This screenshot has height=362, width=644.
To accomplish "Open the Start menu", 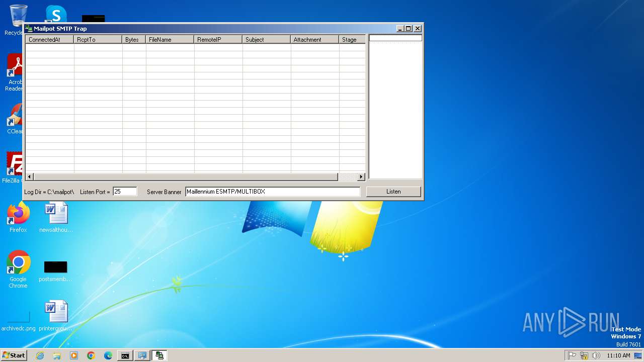I will 14,355.
